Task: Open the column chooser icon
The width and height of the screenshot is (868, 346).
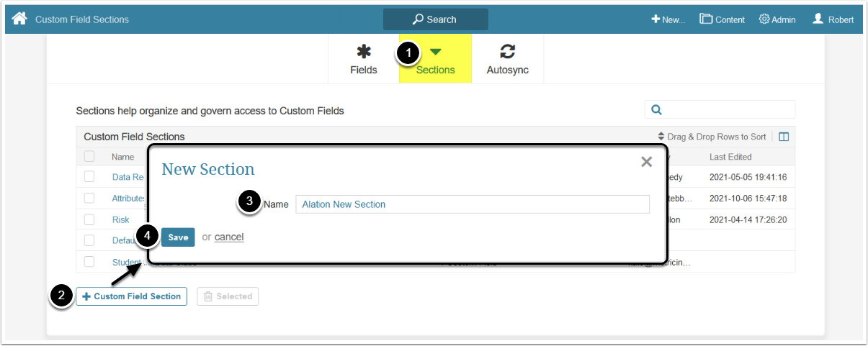Action: click(784, 137)
